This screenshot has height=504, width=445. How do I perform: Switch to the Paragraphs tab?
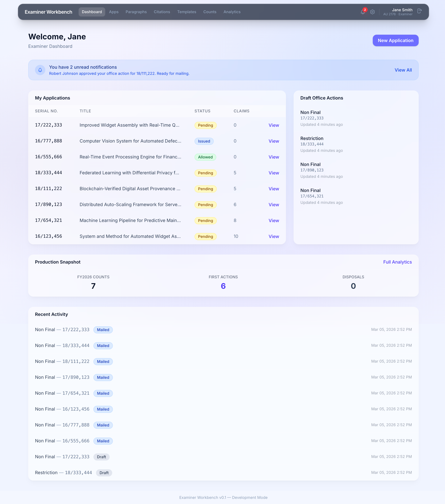(136, 12)
